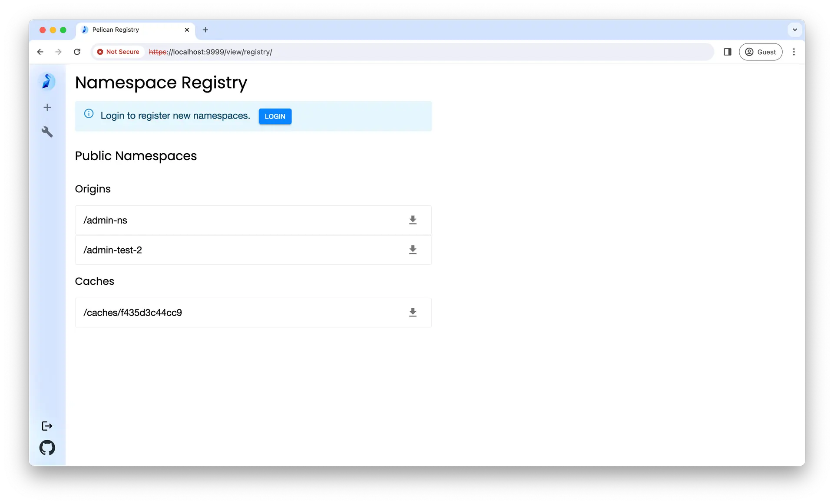Go back with the browser back arrow
The height and width of the screenshot is (504, 834).
click(40, 52)
